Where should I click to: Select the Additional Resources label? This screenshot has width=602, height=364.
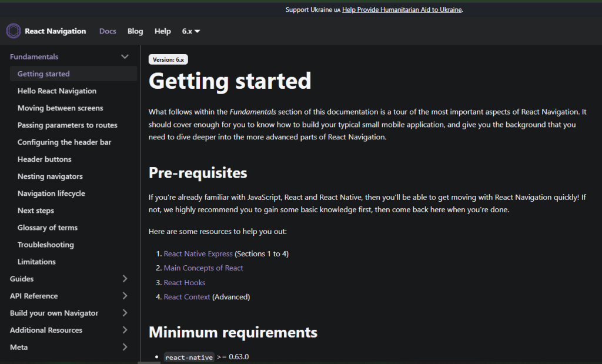pos(46,330)
